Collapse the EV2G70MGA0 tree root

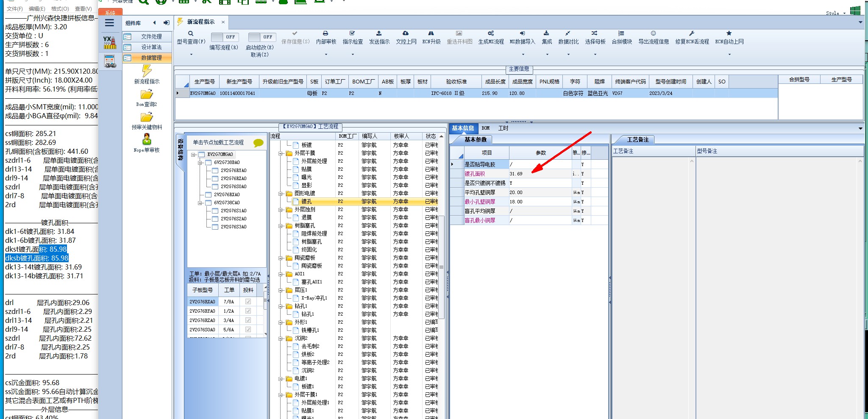[193, 155]
